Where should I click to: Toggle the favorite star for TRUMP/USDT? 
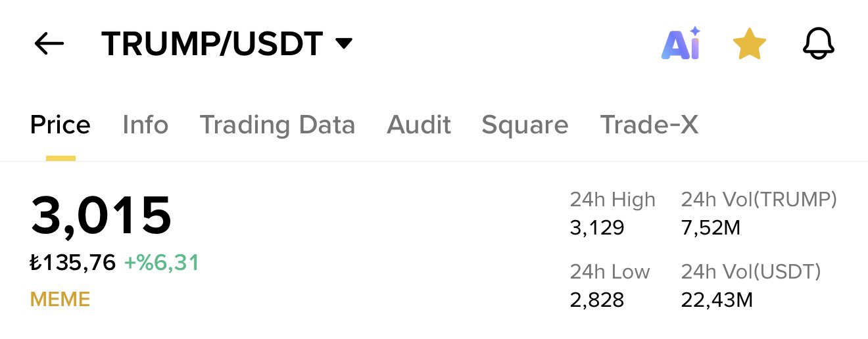click(x=750, y=45)
